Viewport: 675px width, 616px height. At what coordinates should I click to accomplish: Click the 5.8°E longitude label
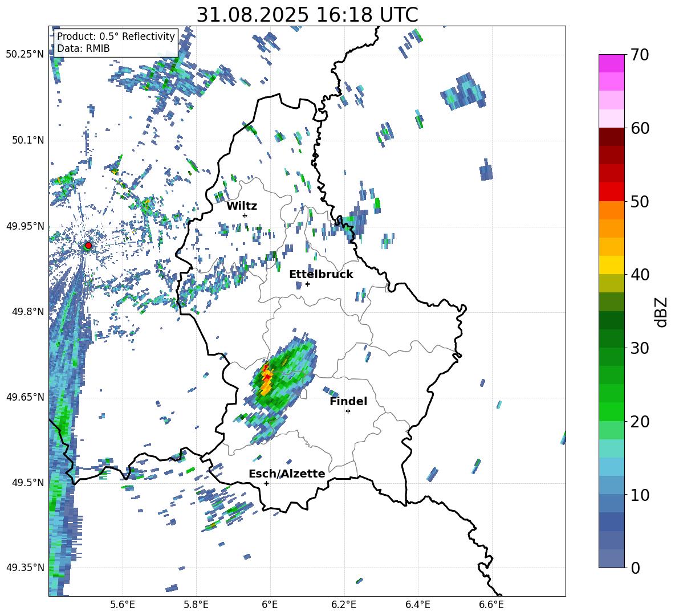196,605
